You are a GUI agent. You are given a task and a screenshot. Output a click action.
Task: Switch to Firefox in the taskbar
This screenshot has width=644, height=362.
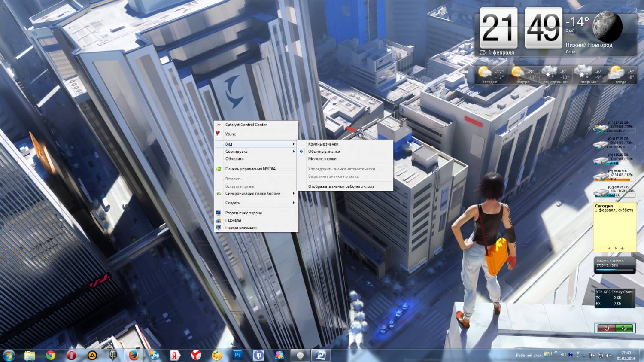(134, 355)
